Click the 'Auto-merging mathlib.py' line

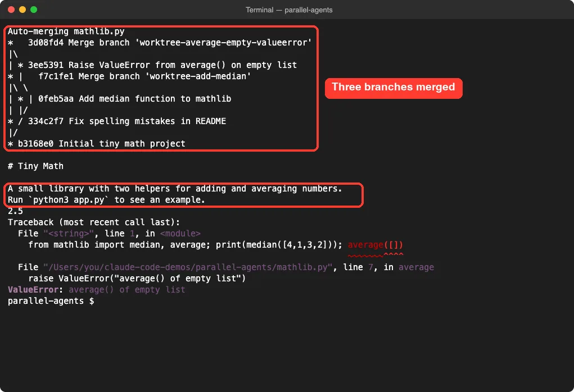[66, 31]
